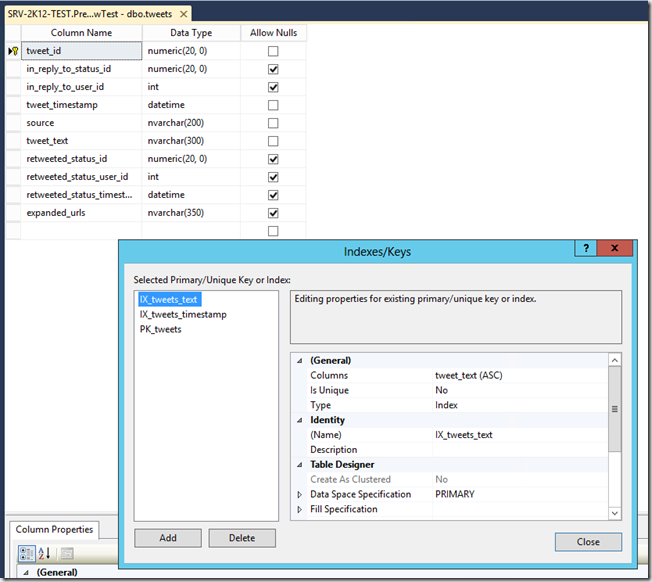The width and height of the screenshot is (652, 582).
Task: Toggle Allow Nulls for tweet_id
Action: 273,51
